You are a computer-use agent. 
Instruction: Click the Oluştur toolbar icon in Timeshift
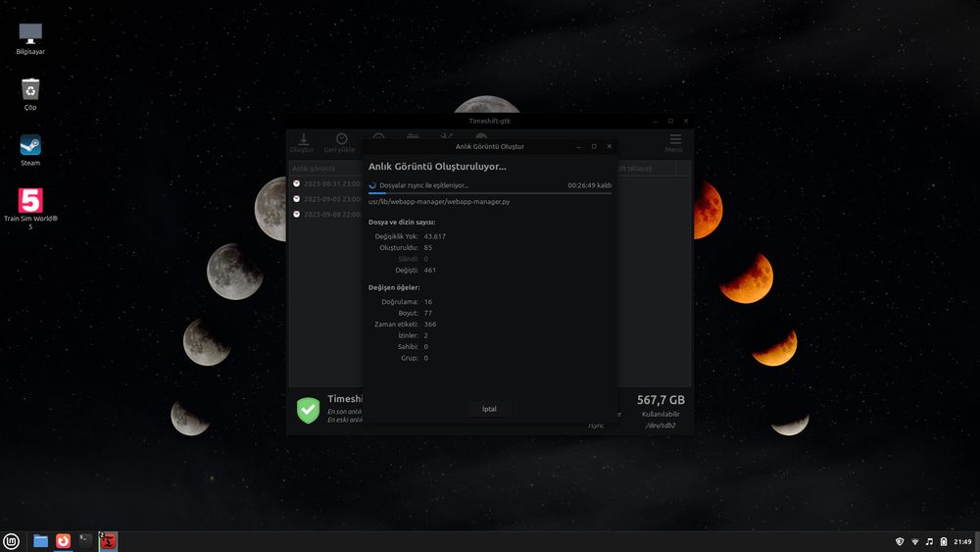click(302, 142)
